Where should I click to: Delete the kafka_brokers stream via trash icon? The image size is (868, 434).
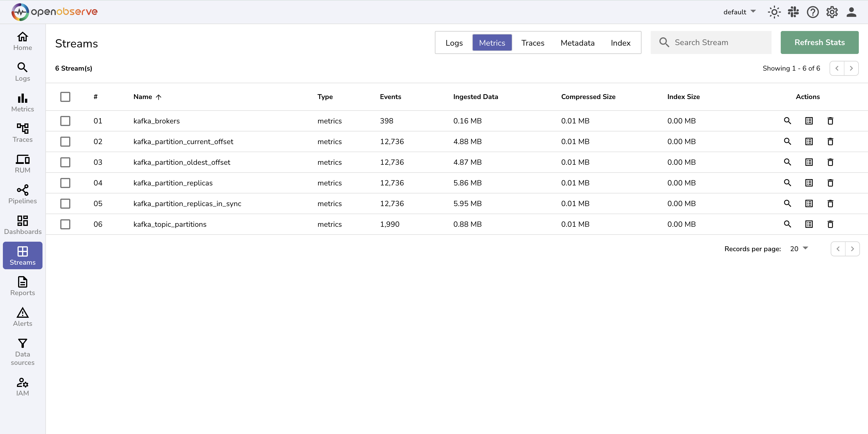point(830,121)
